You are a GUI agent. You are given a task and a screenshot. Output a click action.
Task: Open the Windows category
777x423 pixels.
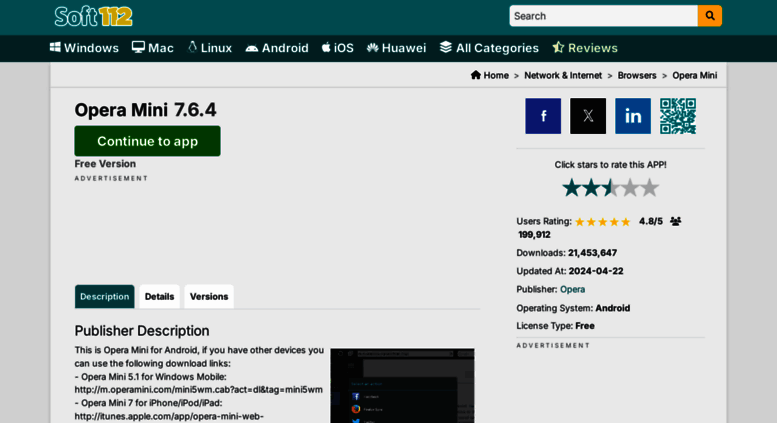click(x=84, y=48)
